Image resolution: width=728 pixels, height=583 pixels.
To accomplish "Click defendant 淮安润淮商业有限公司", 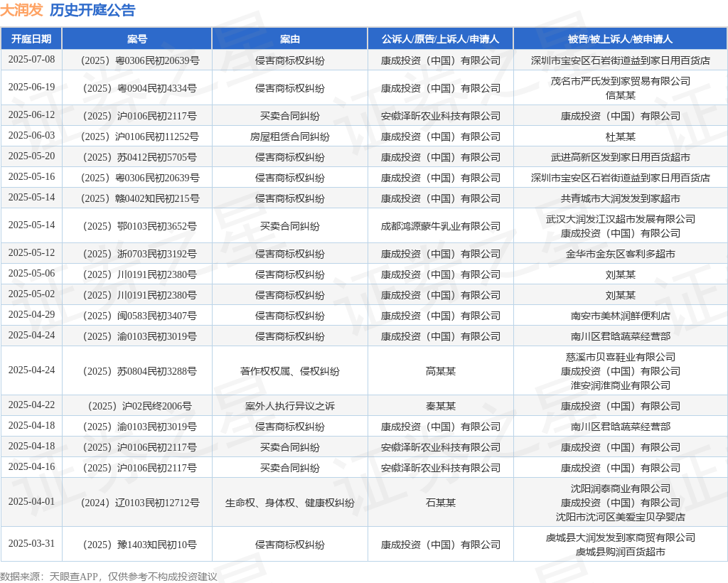I will pos(620,385).
